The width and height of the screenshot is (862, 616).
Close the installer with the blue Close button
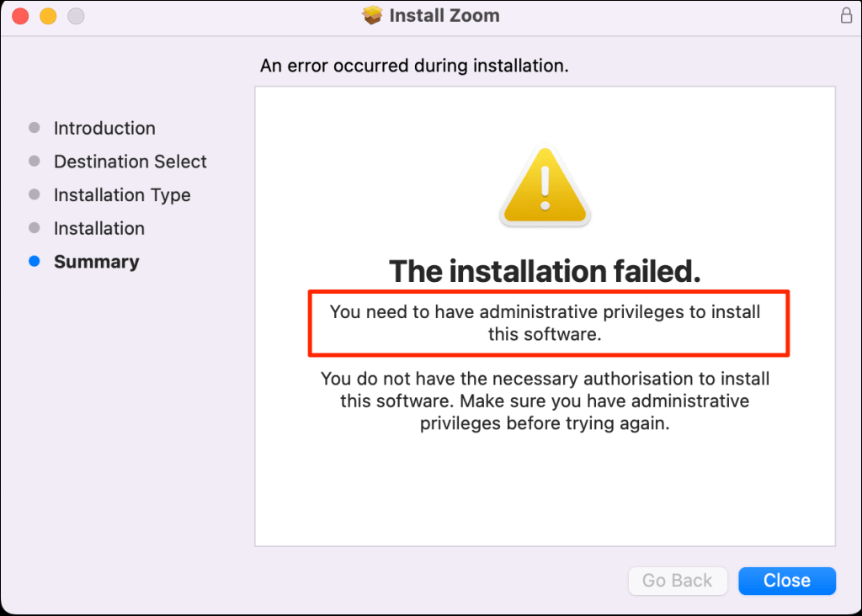[x=787, y=581]
